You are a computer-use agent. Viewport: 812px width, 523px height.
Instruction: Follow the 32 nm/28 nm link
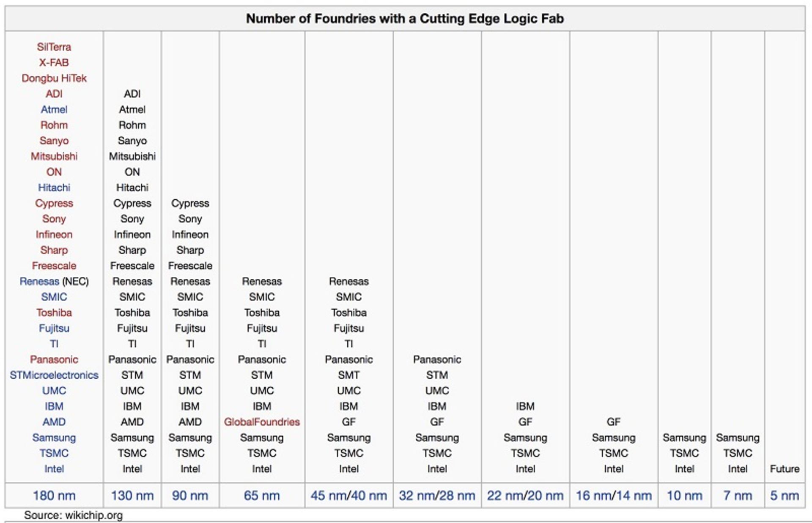coord(437,495)
